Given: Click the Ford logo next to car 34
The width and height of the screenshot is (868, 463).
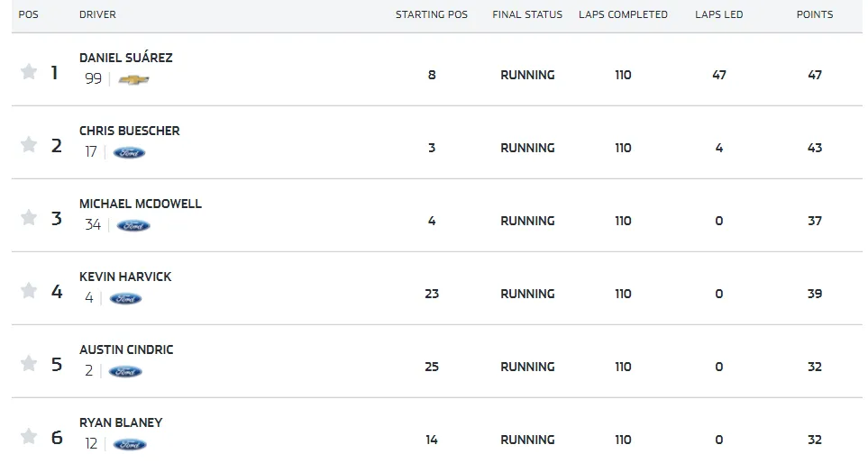Looking at the screenshot, I should 133,226.
